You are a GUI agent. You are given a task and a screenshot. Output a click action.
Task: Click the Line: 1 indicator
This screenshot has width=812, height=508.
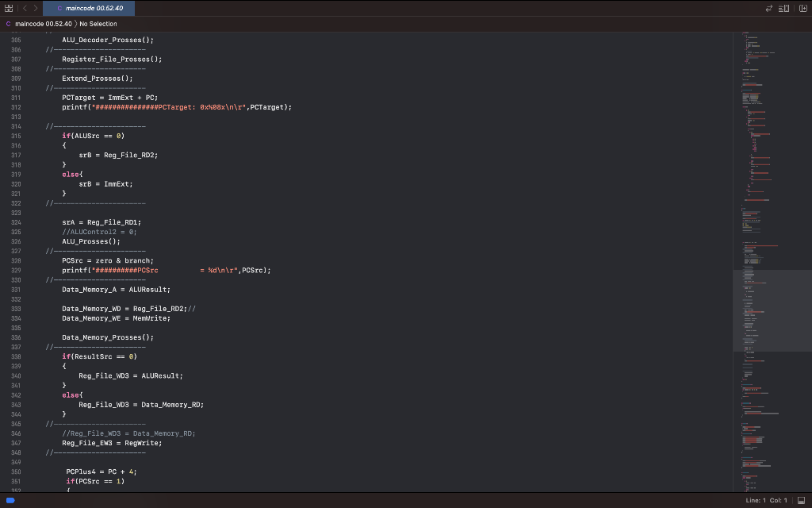pos(756,500)
